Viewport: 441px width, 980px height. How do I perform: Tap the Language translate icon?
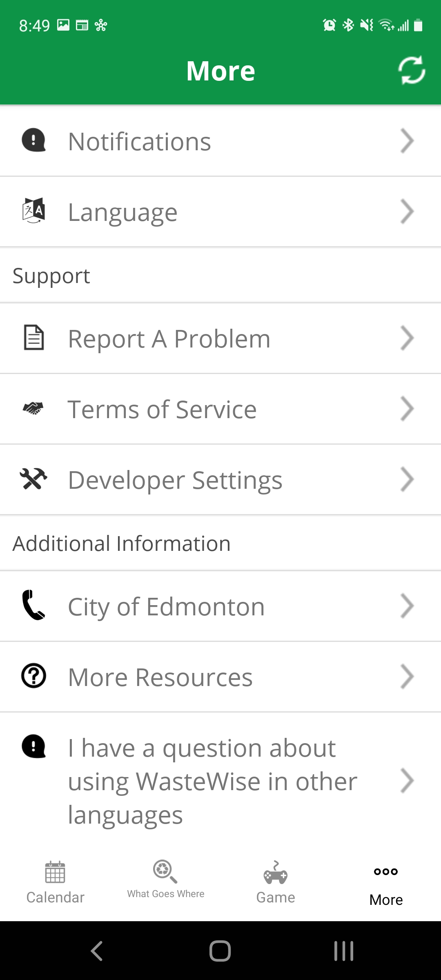point(33,211)
